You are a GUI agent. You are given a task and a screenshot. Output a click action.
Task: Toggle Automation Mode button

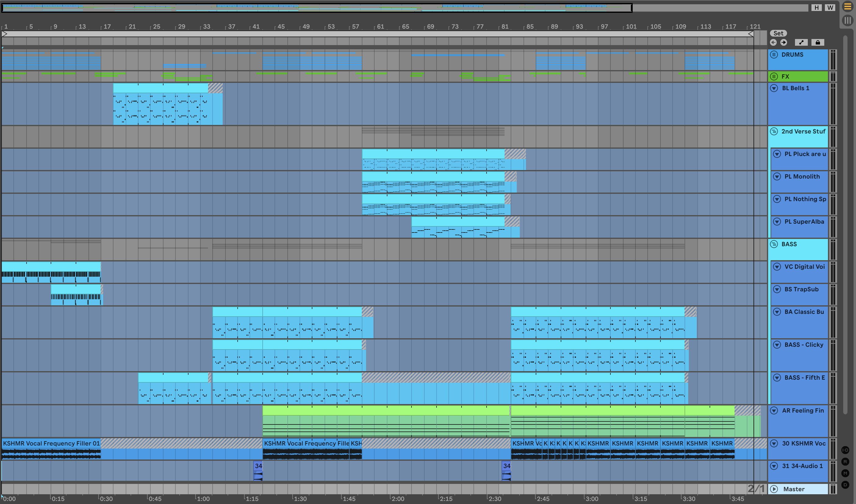801,42
